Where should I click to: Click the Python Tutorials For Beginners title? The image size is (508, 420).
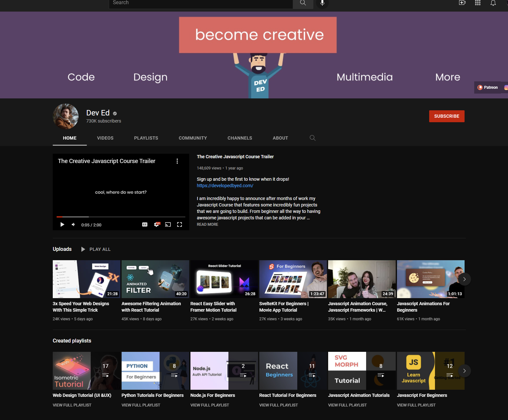pyautogui.click(x=152, y=395)
